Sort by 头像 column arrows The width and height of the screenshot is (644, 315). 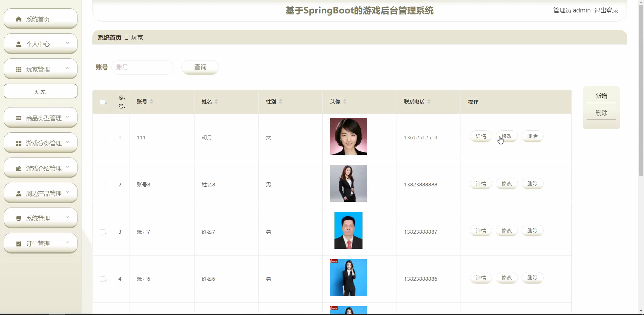coord(345,101)
